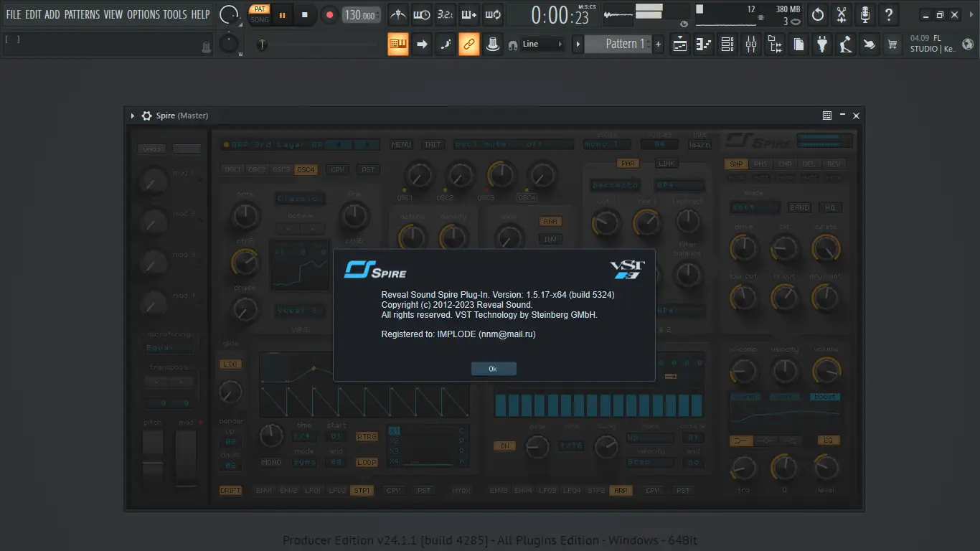
Task: Toggle wait for input before recording
Action: pos(422,14)
